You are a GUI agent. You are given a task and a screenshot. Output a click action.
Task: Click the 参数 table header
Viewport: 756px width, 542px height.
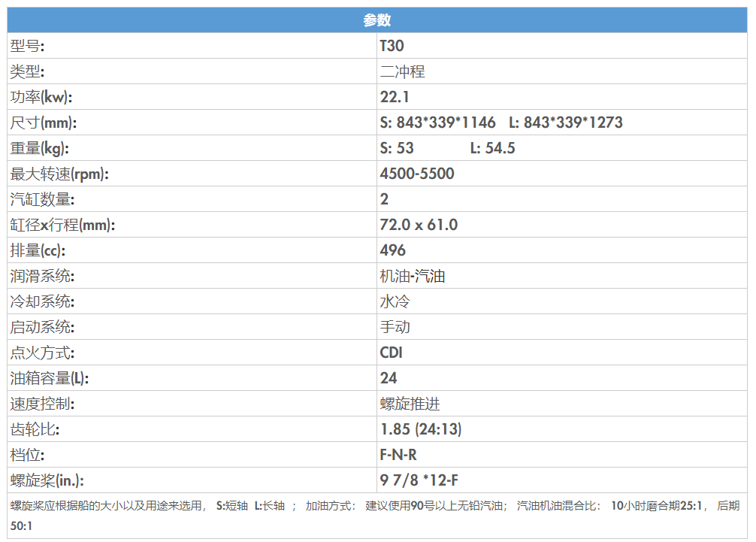click(x=377, y=20)
